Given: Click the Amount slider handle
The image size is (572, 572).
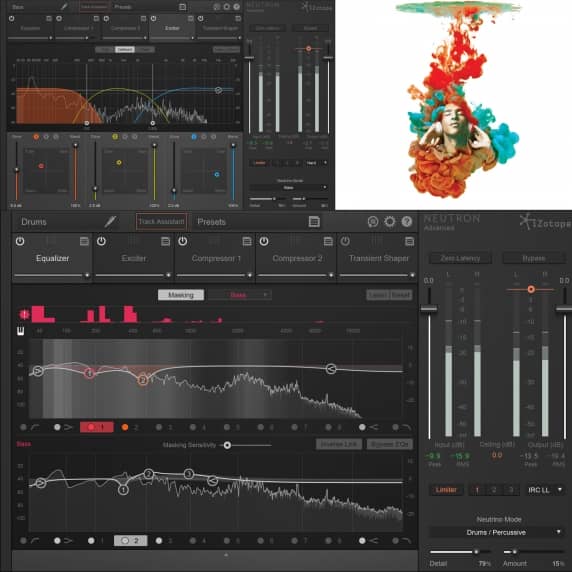Looking at the screenshot, I should [514, 552].
